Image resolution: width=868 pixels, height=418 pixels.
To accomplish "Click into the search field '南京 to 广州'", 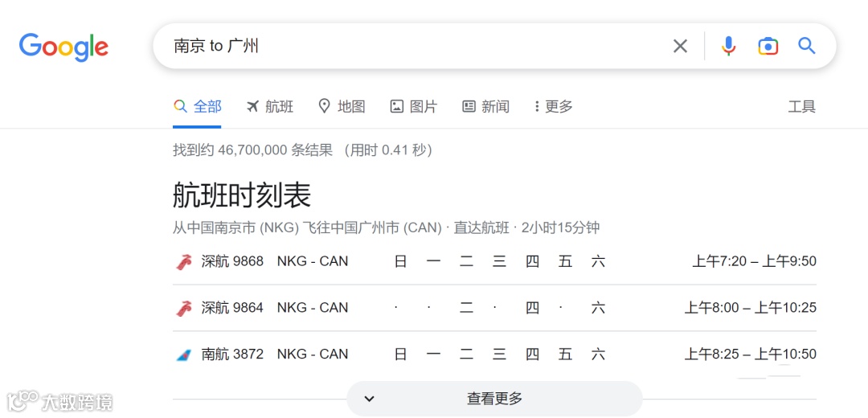I will coord(410,46).
